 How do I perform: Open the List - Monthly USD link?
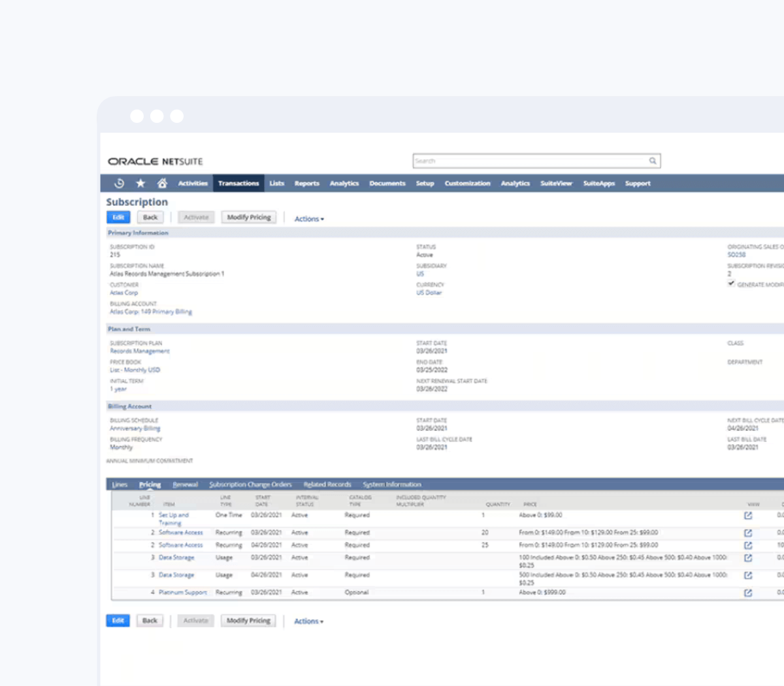pyautogui.click(x=135, y=370)
